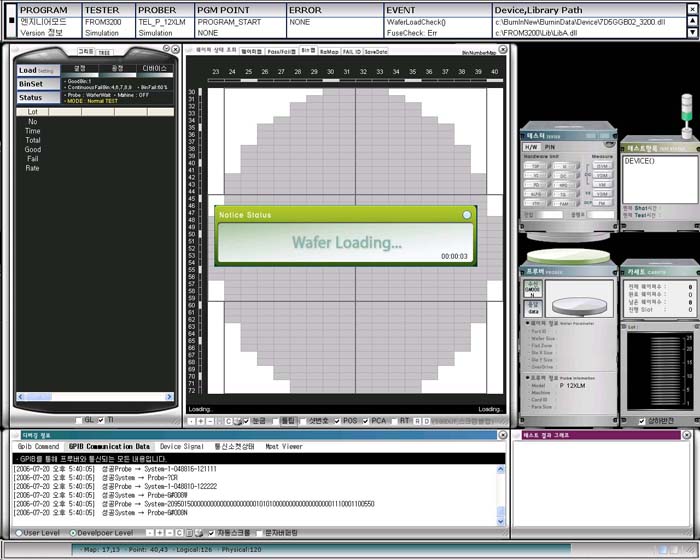The width and height of the screenshot is (700, 560).
Task: Click the 수신 receive icon in prober panel
Action: [x=533, y=289]
